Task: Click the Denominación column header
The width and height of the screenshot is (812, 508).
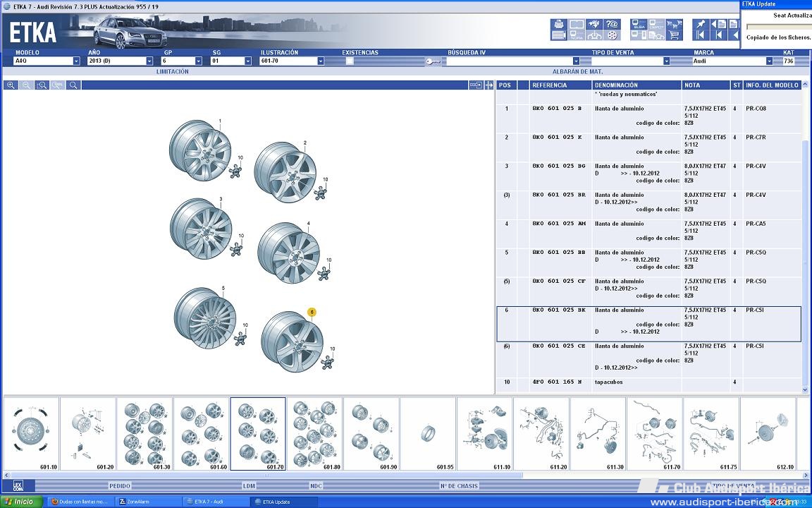Action: pyautogui.click(x=636, y=85)
